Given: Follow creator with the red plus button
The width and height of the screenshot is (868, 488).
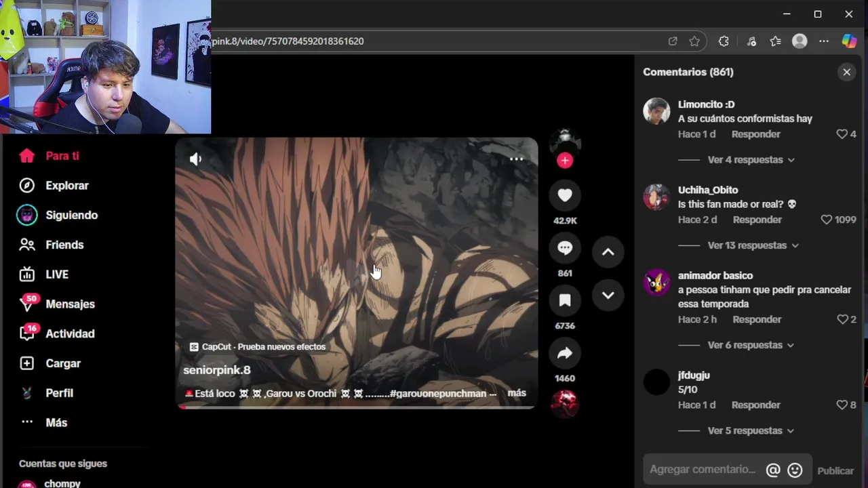Looking at the screenshot, I should coord(565,161).
